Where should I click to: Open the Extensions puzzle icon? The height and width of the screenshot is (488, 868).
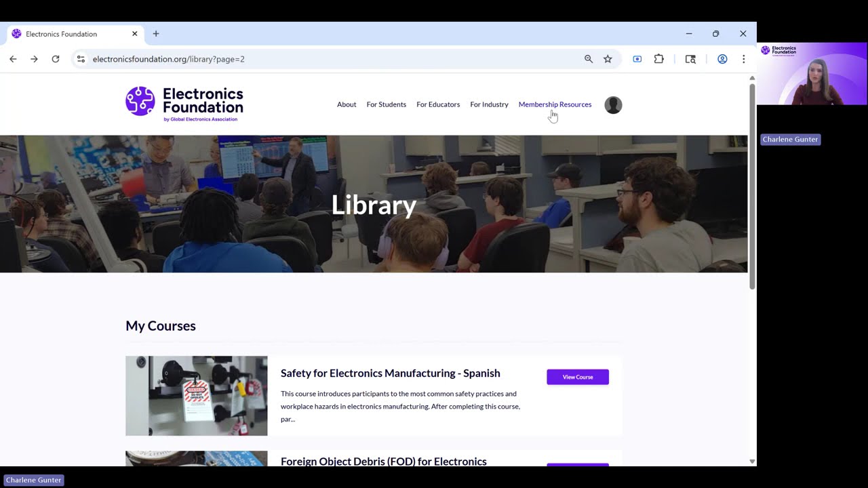(658, 59)
